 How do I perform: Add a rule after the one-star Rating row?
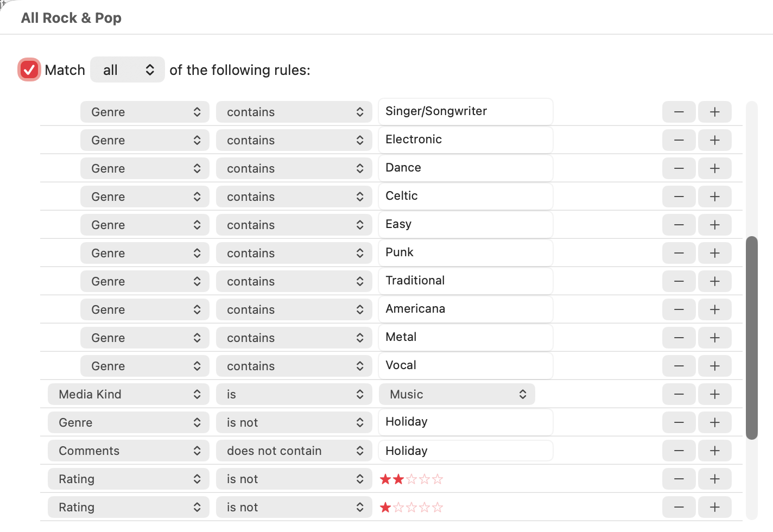point(714,507)
